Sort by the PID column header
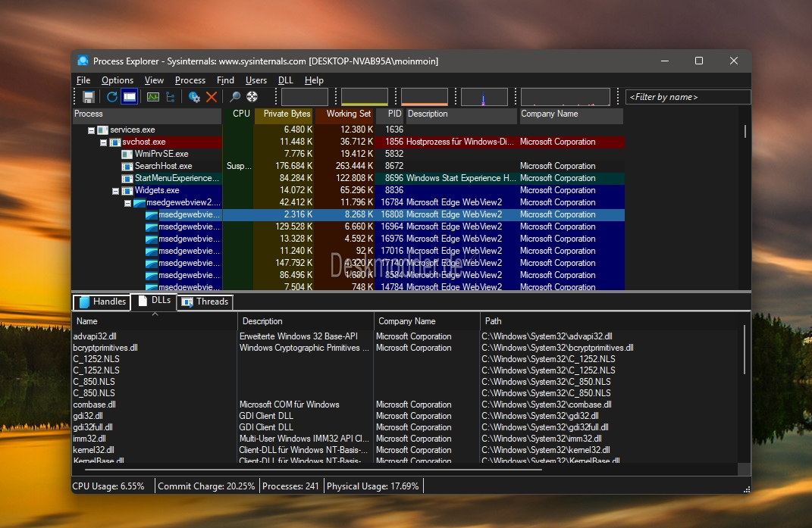The width and height of the screenshot is (812, 528). 390,114
